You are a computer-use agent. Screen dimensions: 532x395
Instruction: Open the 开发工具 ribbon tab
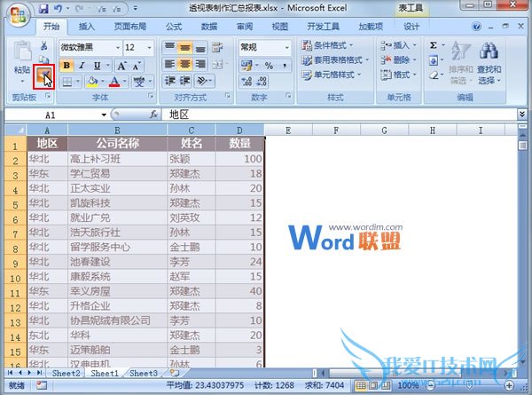pos(323,27)
